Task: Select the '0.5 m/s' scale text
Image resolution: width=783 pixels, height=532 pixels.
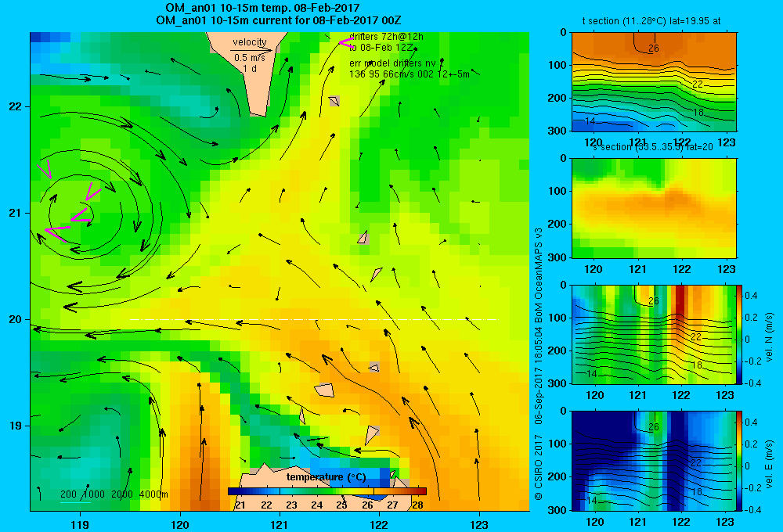Action: [250, 58]
